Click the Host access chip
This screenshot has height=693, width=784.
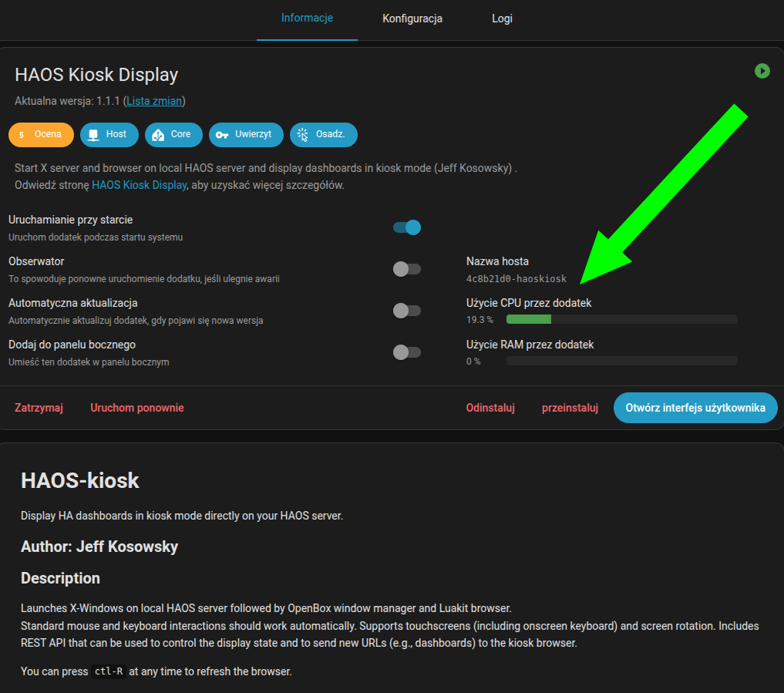coord(109,135)
